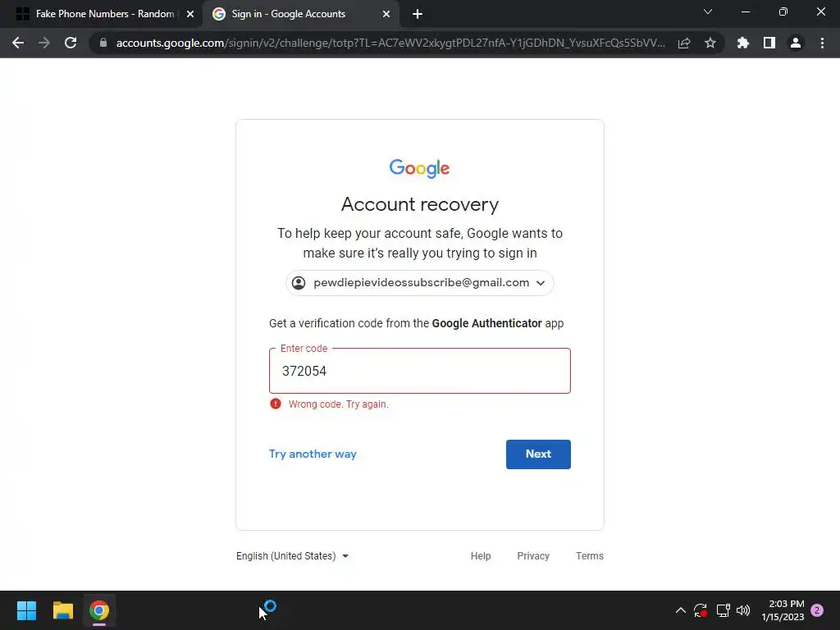Click the profile avatar beside the email

click(x=299, y=283)
